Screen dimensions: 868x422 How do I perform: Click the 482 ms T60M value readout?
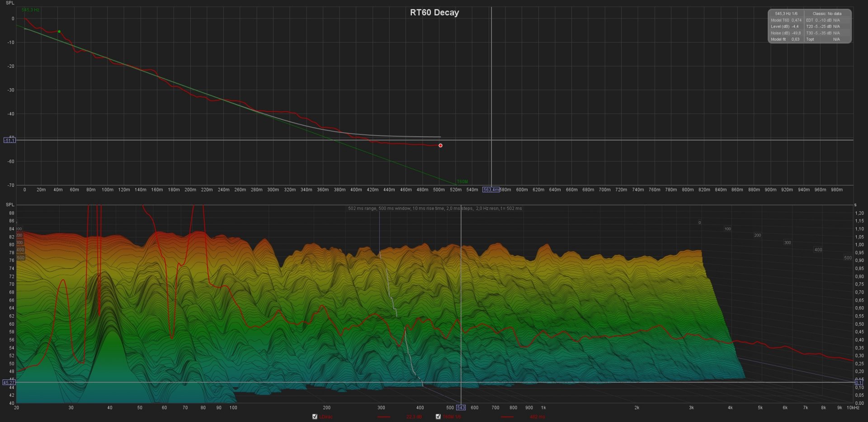click(x=537, y=417)
